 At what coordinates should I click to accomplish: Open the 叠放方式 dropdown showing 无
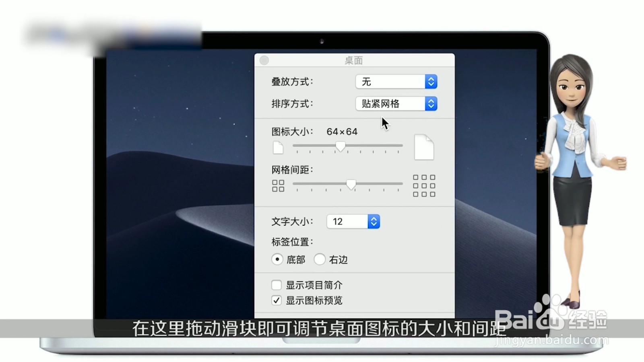390,82
